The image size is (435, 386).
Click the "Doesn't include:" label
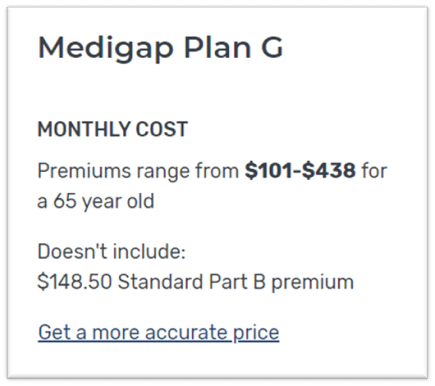click(x=111, y=251)
